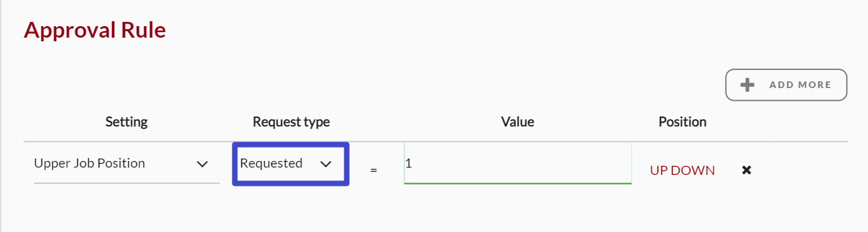The image size is (868, 232).
Task: Move the rule UP in position
Action: (659, 171)
